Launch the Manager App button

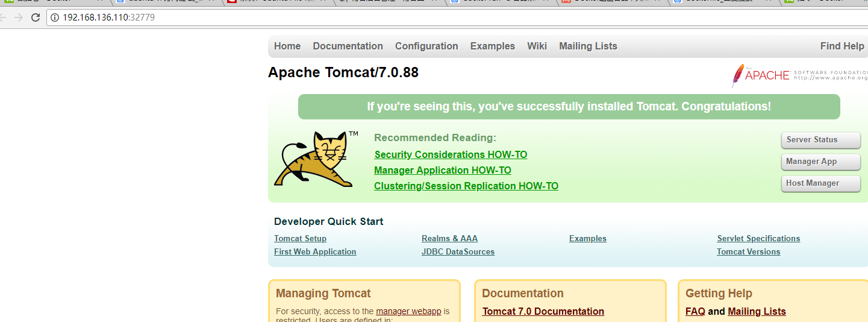820,162
